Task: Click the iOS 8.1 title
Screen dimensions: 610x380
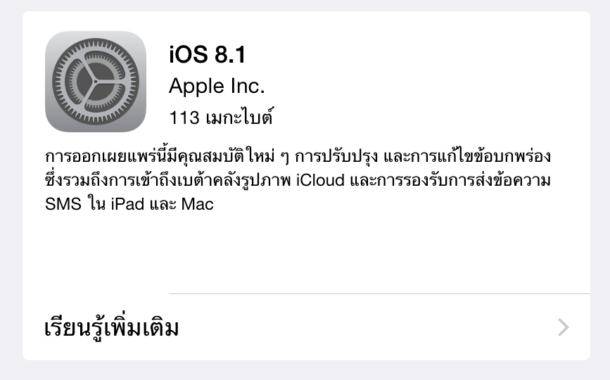Action: pyautogui.click(x=207, y=54)
